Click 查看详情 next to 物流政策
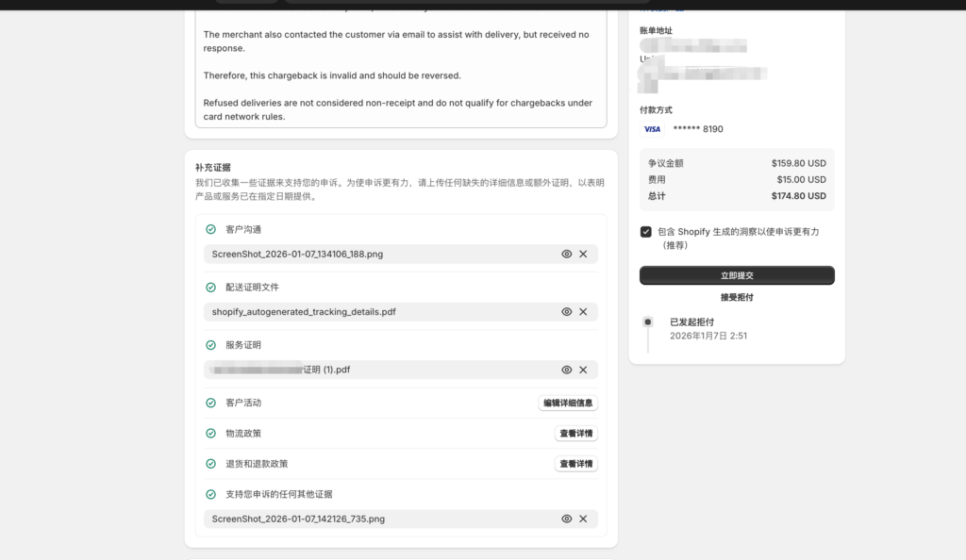The height and width of the screenshot is (560, 966). click(x=575, y=433)
